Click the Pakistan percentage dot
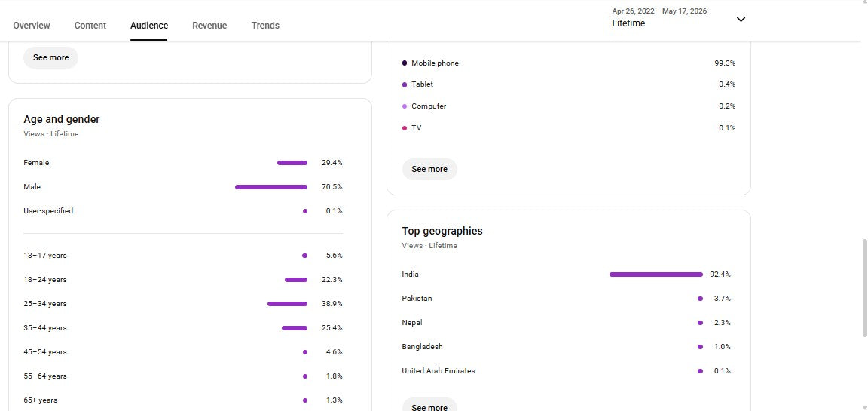Viewport: 868px width, 411px height. 700,299
